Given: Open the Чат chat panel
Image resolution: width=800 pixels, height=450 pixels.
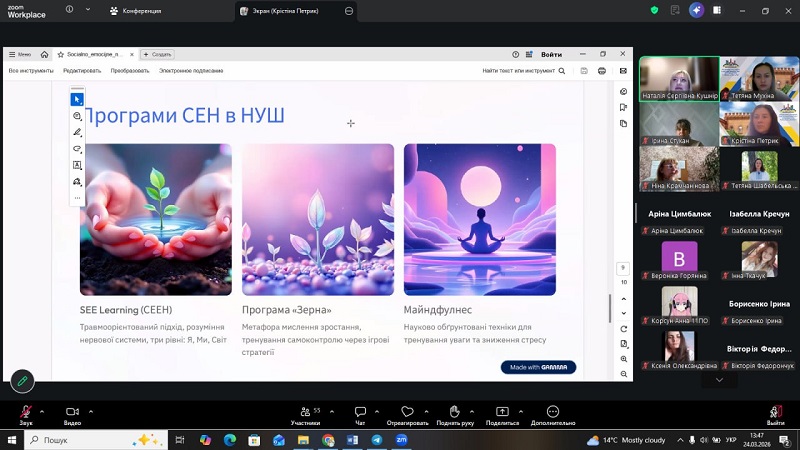Looking at the screenshot, I should [360, 412].
